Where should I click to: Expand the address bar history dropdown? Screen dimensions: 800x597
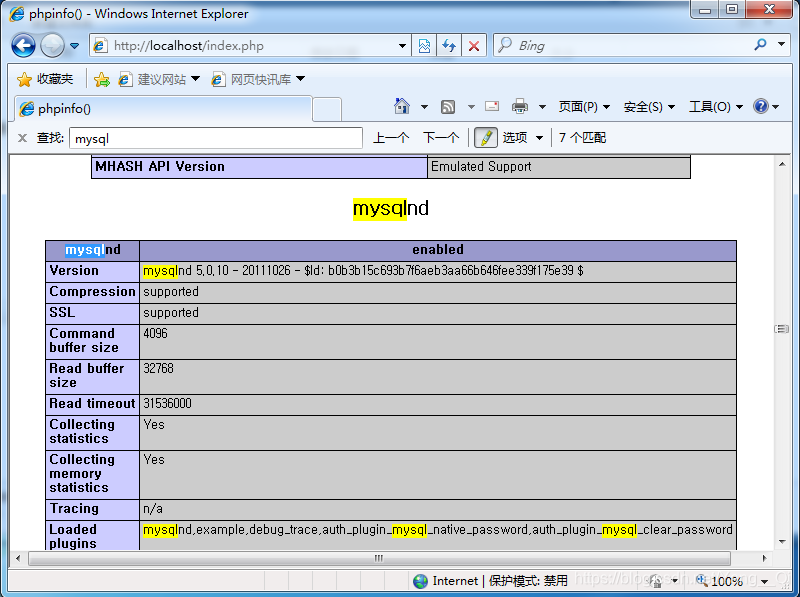click(x=403, y=46)
